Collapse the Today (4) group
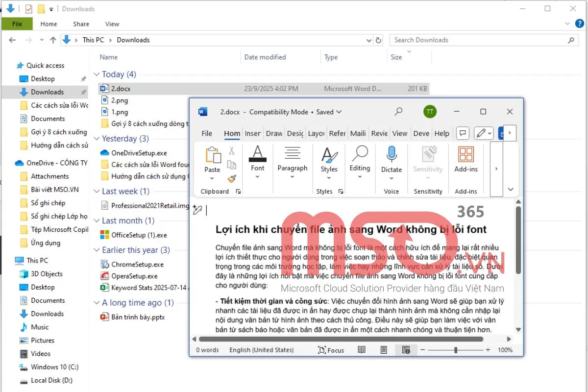Screen dimensions: 588x392 pyautogui.click(x=97, y=74)
